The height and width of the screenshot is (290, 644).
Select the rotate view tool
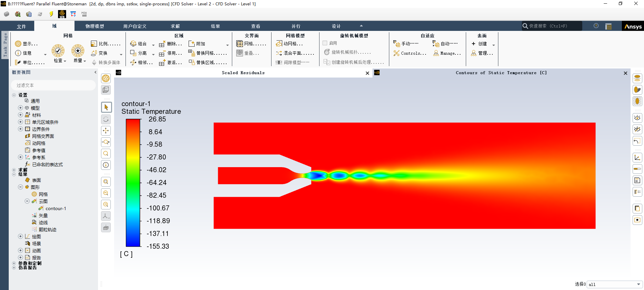(x=106, y=119)
